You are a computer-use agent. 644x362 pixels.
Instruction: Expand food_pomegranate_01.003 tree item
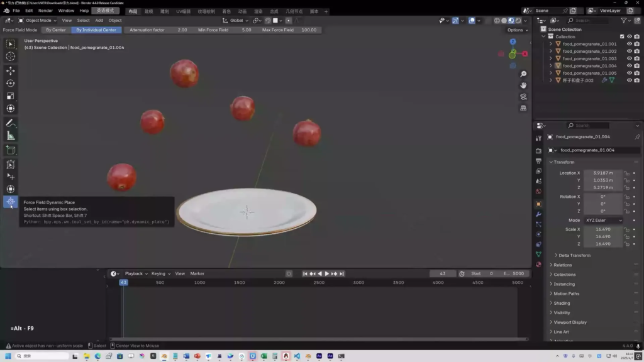(x=551, y=58)
